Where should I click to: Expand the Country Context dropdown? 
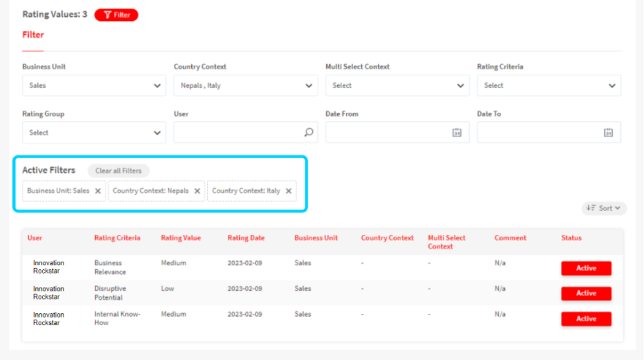(x=245, y=86)
